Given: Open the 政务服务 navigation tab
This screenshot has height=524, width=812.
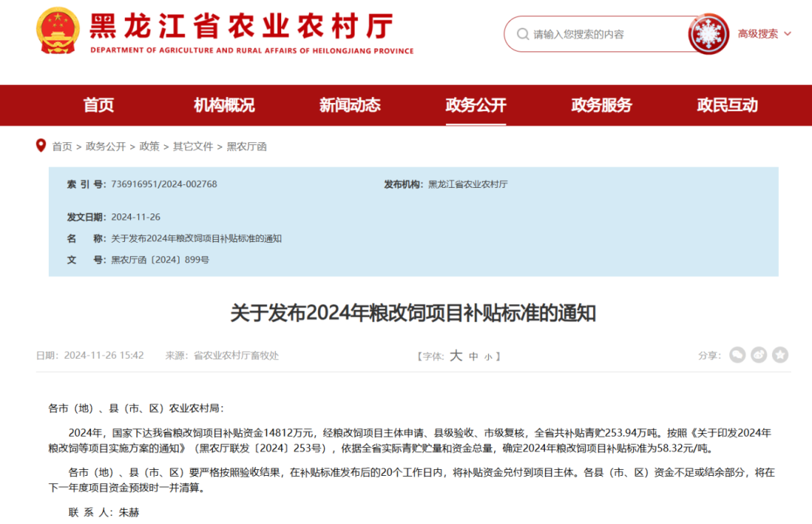Looking at the screenshot, I should [x=601, y=105].
